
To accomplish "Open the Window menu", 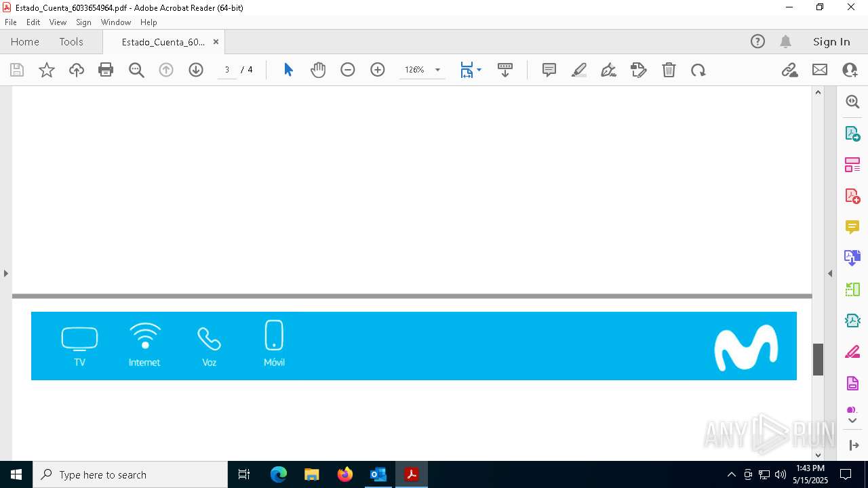I will coord(116,22).
